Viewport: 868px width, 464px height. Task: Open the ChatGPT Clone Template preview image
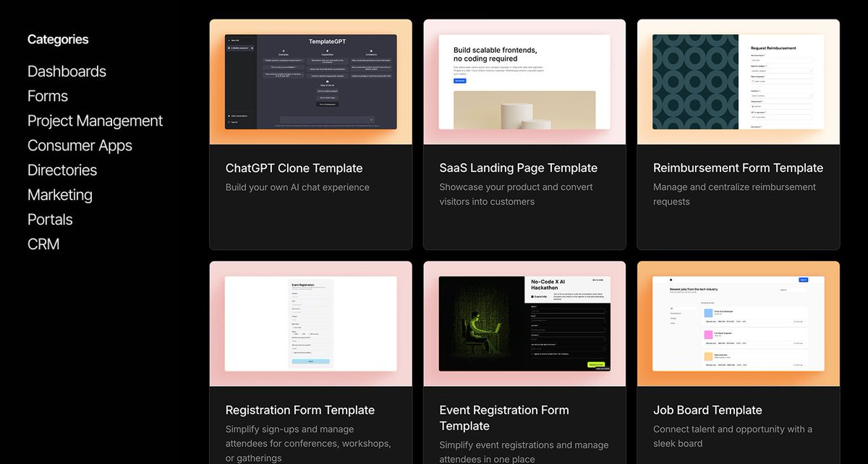click(311, 82)
